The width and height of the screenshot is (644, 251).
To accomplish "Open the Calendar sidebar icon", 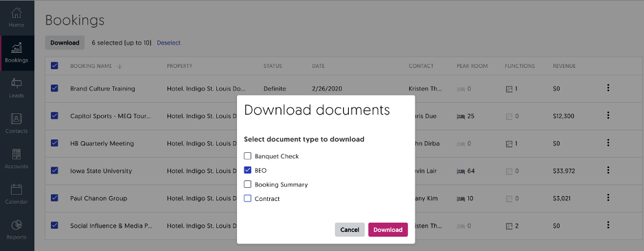I will (16, 189).
